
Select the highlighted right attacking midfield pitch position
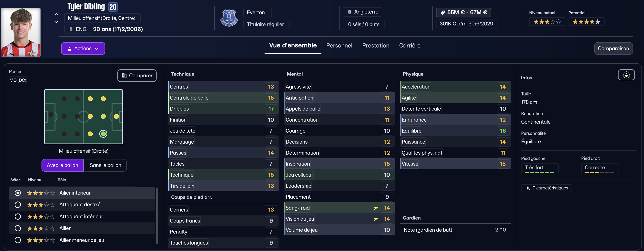coord(103,134)
